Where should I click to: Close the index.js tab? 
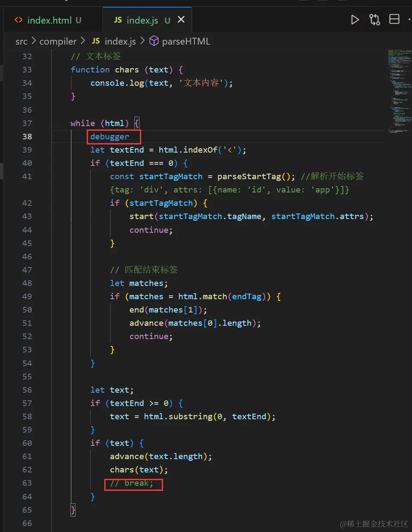[x=181, y=20]
